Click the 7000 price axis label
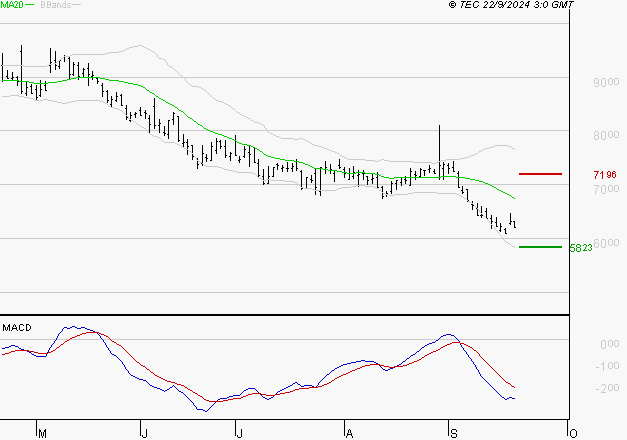The height and width of the screenshot is (440, 627). [x=606, y=189]
